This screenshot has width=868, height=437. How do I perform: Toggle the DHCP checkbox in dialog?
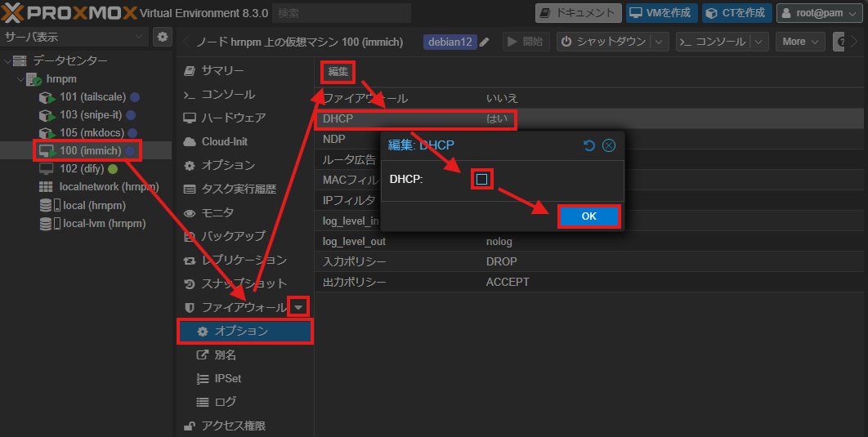481,179
